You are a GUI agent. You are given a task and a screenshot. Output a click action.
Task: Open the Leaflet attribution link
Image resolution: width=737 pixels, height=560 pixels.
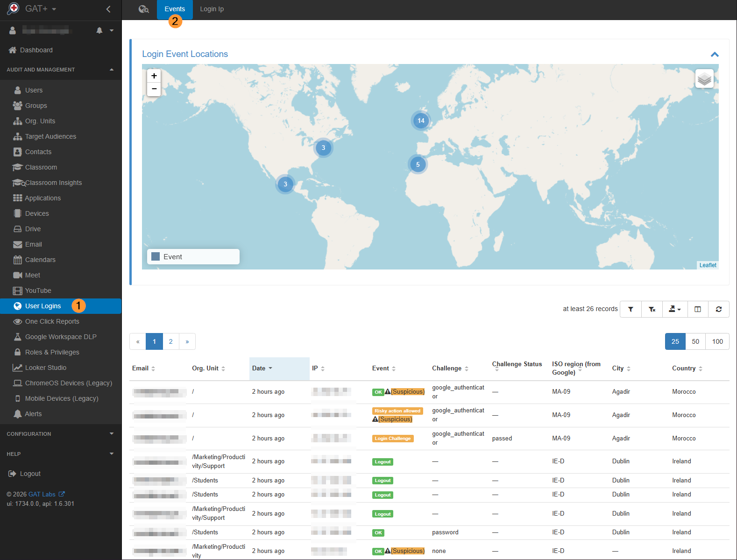coord(708,265)
